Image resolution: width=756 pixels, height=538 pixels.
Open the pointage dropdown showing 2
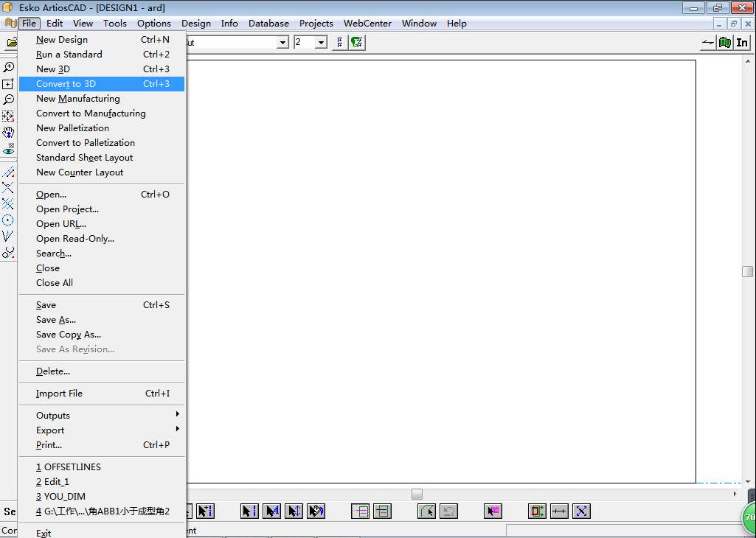321,43
